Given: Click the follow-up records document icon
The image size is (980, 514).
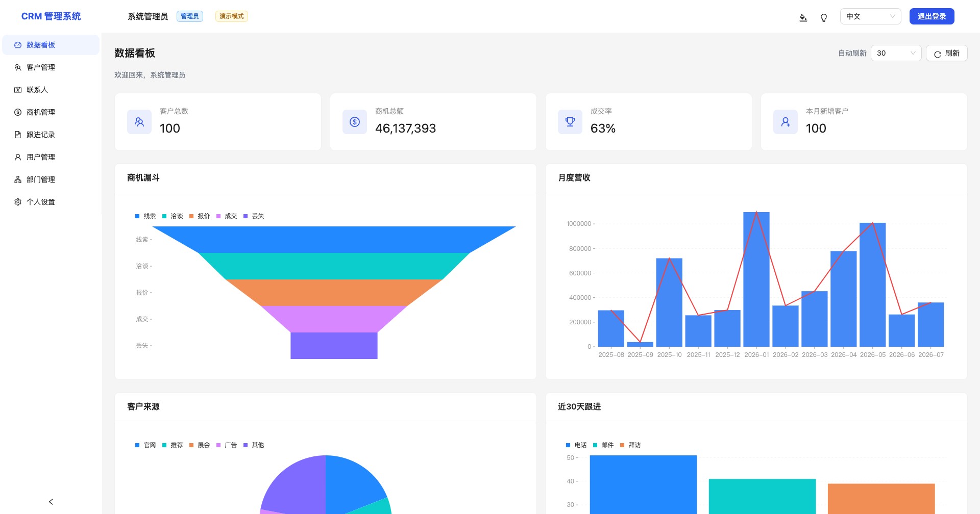Looking at the screenshot, I should (18, 135).
